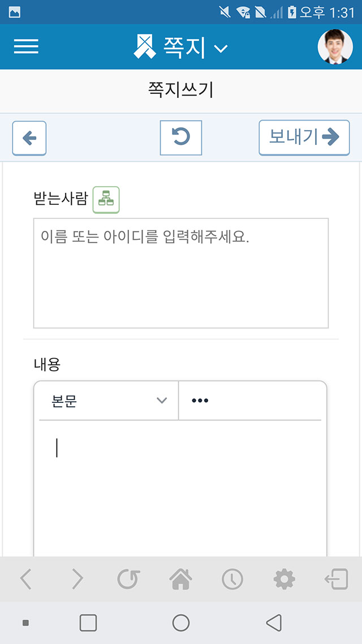Image resolution: width=362 pixels, height=644 pixels.
Task: Exit using the logout door icon
Action: (x=336, y=579)
